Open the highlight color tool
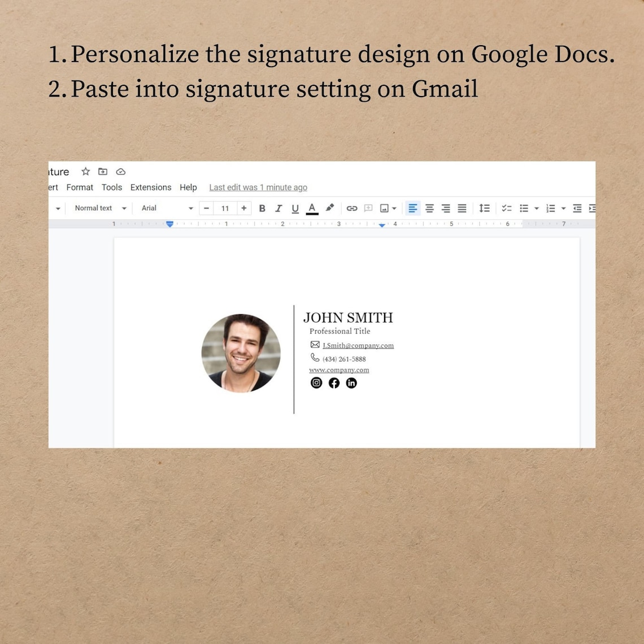The height and width of the screenshot is (644, 644). [330, 208]
